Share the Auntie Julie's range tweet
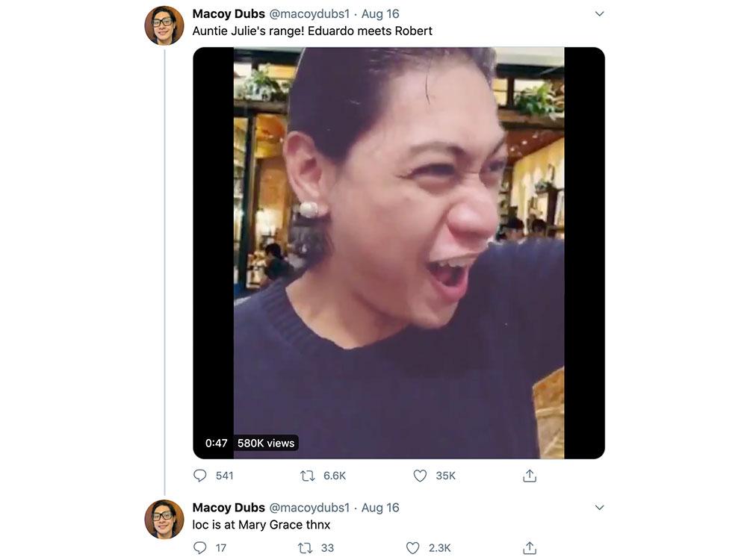Screen dimensions: 747x560 point(530,476)
